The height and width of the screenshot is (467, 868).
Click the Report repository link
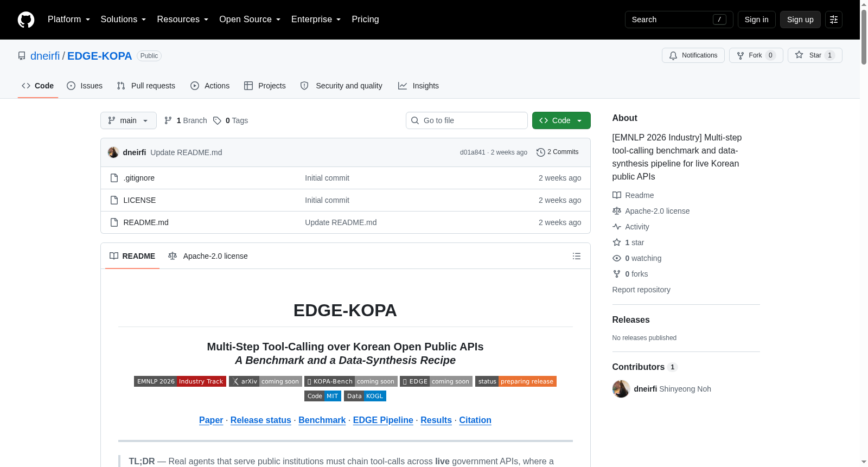click(x=641, y=290)
